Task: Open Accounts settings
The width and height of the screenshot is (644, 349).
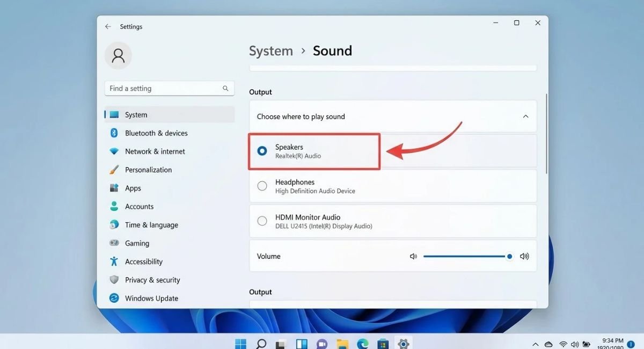Action: click(x=169, y=207)
